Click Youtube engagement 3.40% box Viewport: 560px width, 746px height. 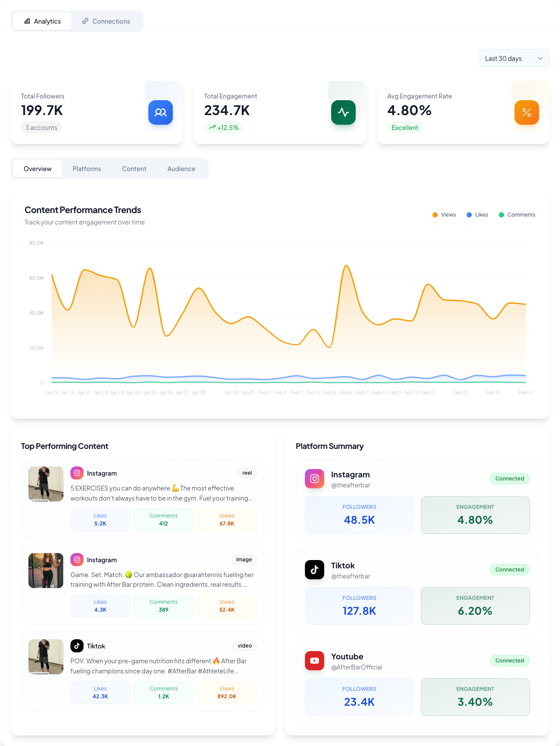475,697
